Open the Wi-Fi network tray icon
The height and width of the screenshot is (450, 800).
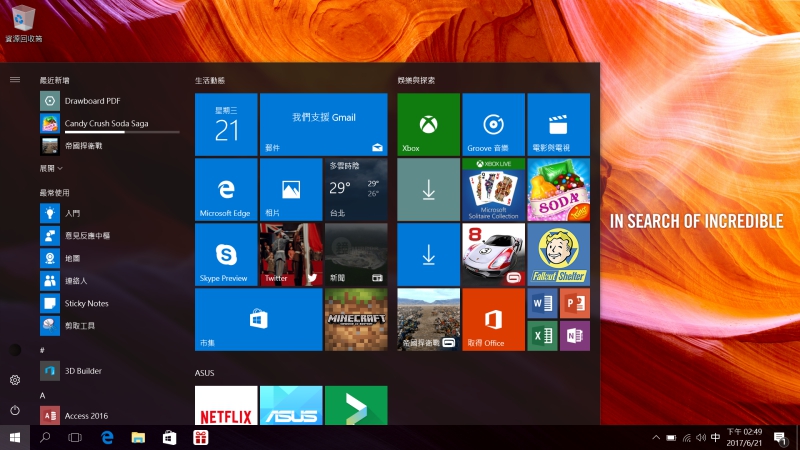pos(687,438)
